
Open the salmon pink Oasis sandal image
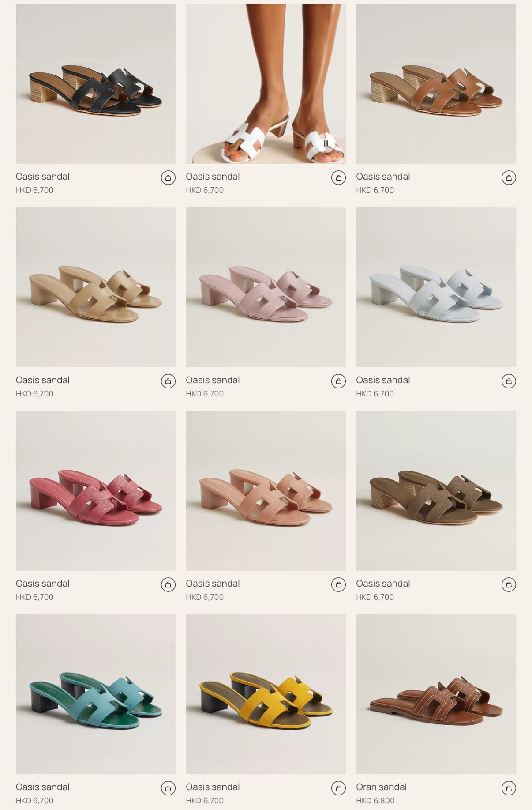point(266,491)
